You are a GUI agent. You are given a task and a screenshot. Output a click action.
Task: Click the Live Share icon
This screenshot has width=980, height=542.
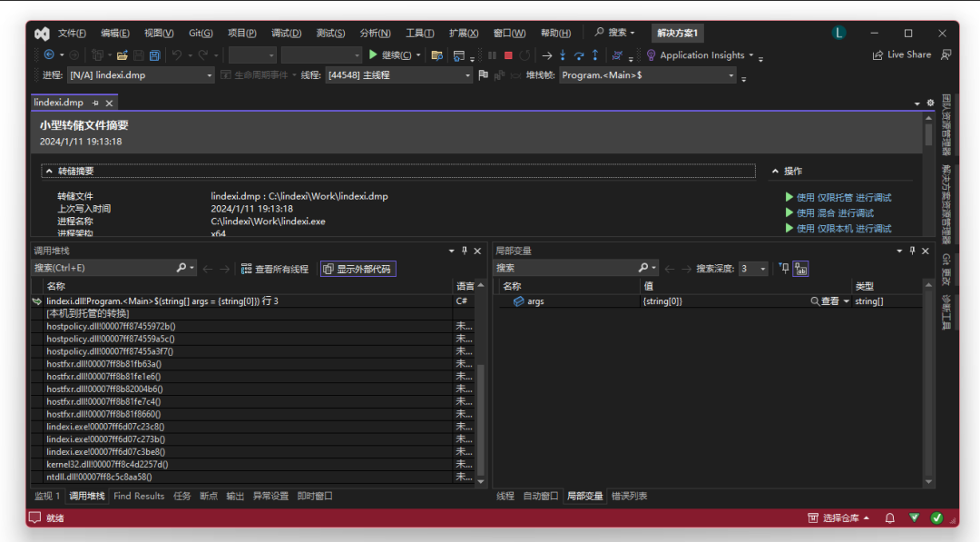[877, 55]
